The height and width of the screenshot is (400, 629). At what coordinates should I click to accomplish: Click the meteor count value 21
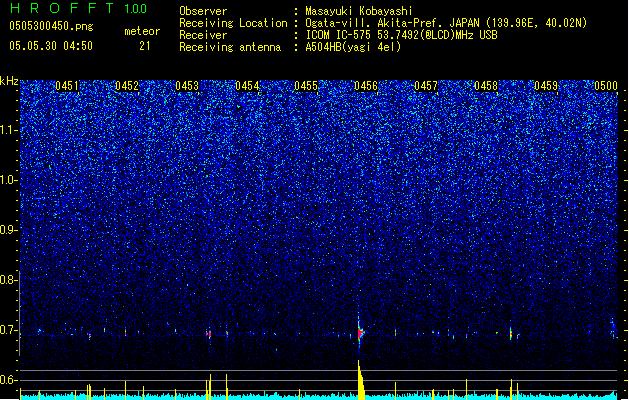145,46
